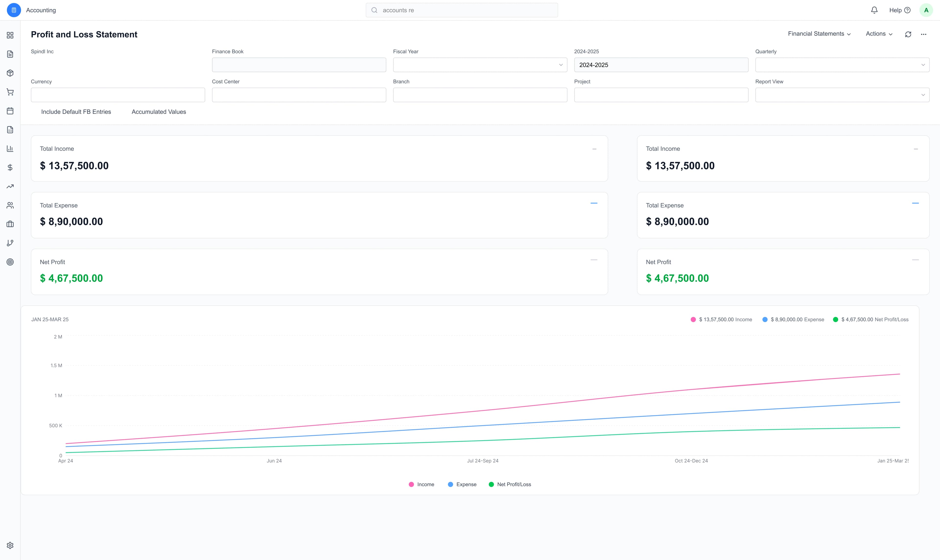
Task: Collapse the left Total Income card
Action: coord(594,149)
